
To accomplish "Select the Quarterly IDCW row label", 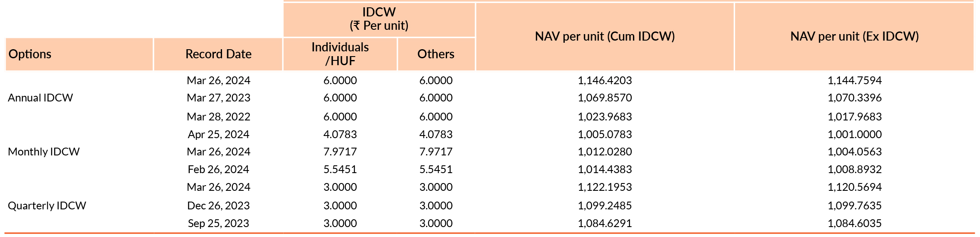I will [47, 205].
